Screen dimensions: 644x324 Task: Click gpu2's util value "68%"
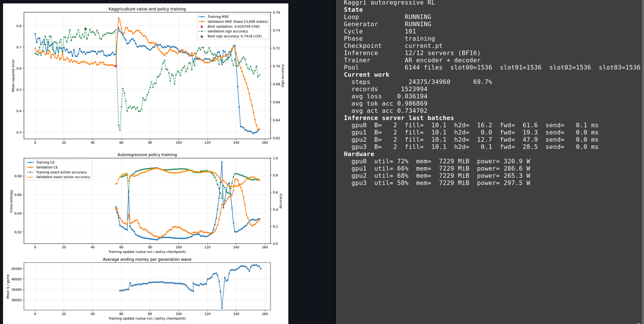point(402,176)
